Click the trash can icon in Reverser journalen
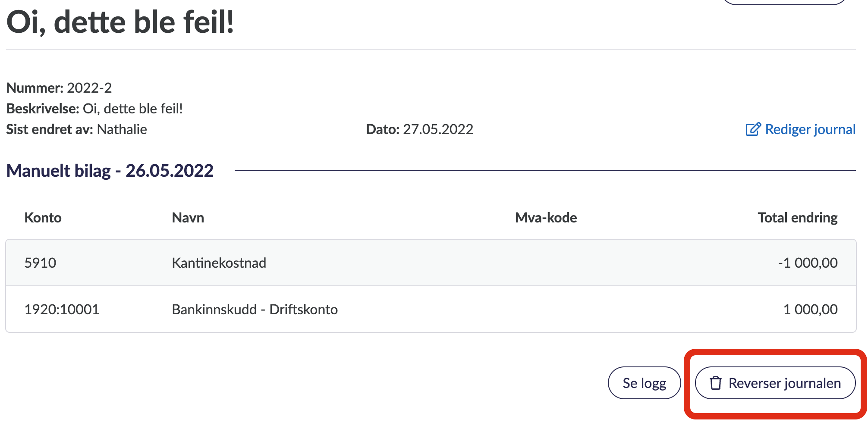The image size is (868, 438). pyautogui.click(x=716, y=383)
